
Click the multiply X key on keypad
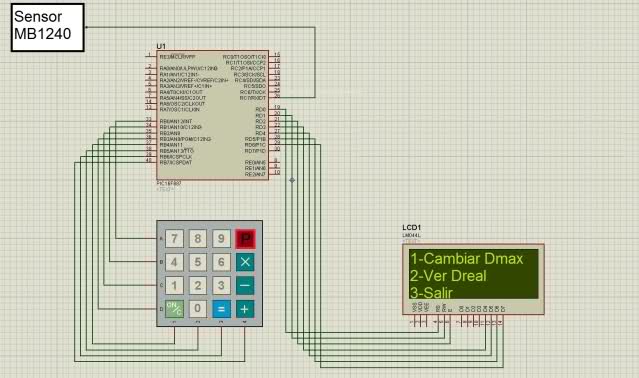coord(245,262)
